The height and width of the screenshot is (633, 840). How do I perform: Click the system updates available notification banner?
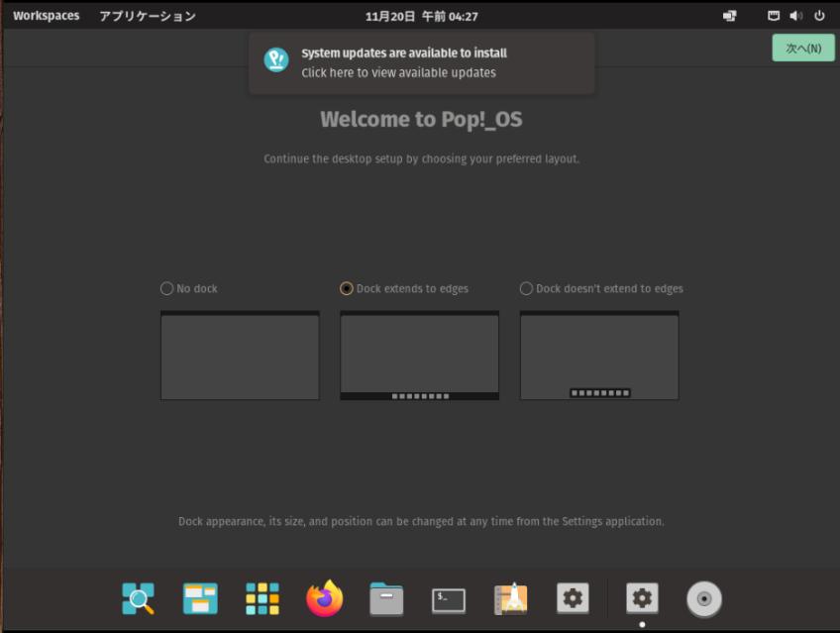click(x=422, y=63)
